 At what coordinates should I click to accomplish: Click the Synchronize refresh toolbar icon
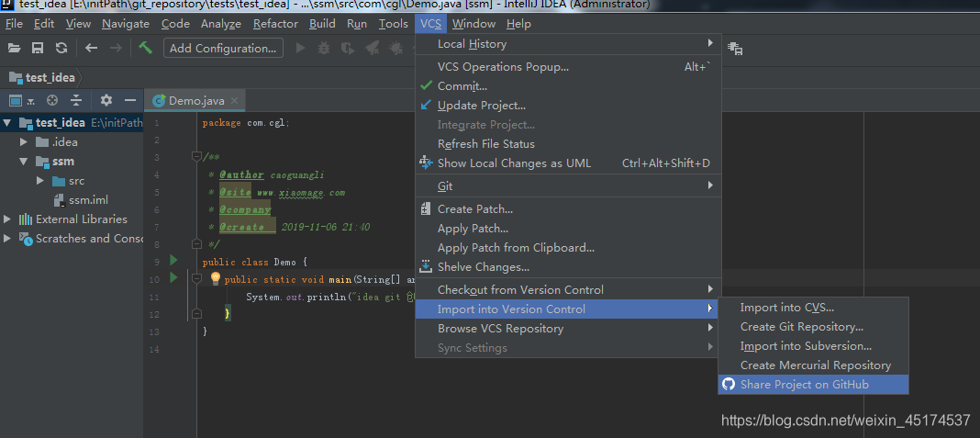click(x=61, y=48)
